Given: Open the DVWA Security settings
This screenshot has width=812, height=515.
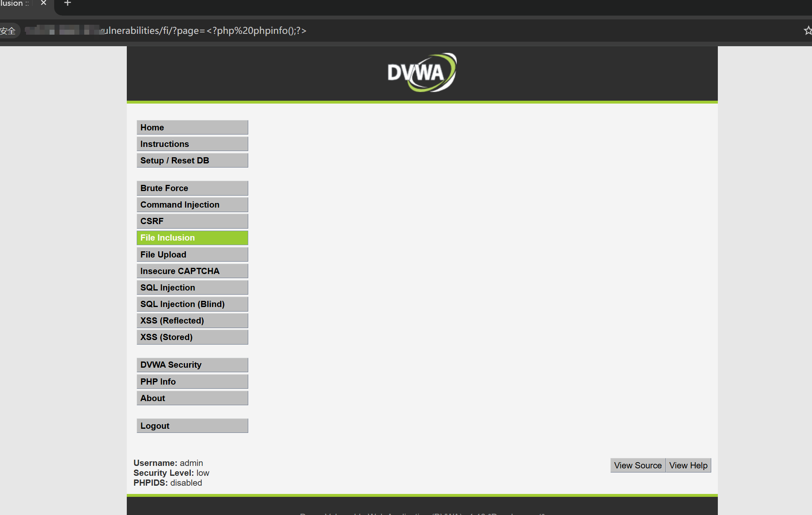Looking at the screenshot, I should click(x=192, y=365).
